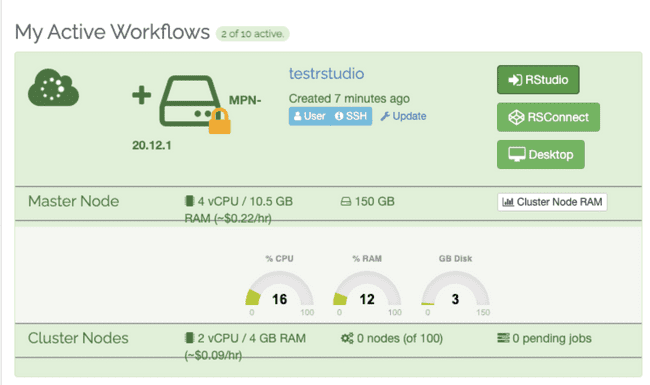Click the SSH info button

point(351,116)
